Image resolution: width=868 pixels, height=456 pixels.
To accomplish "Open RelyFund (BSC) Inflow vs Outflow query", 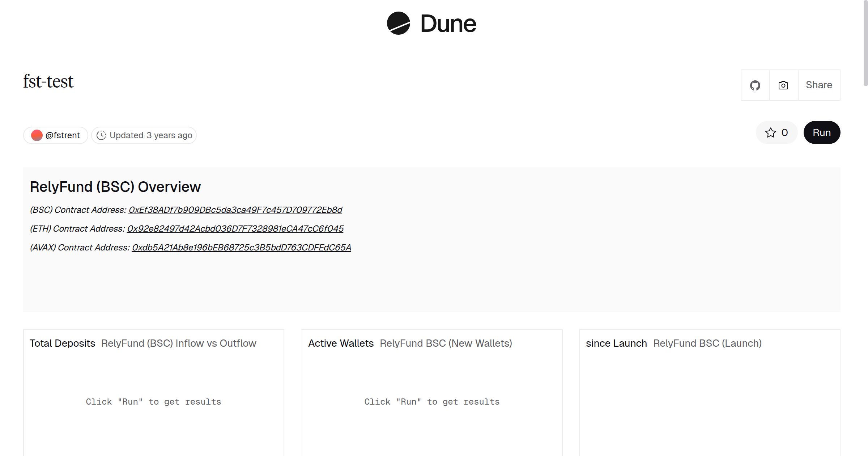I will pyautogui.click(x=179, y=343).
